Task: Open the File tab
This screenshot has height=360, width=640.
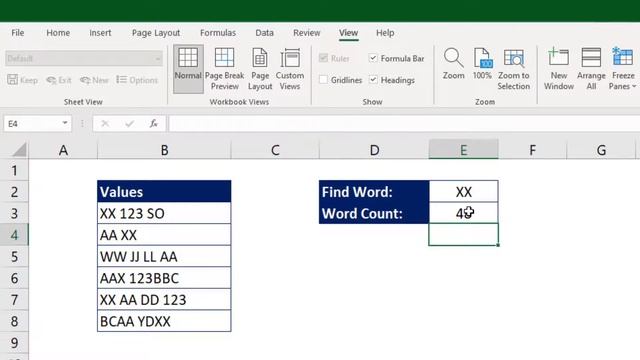Action: (18, 33)
